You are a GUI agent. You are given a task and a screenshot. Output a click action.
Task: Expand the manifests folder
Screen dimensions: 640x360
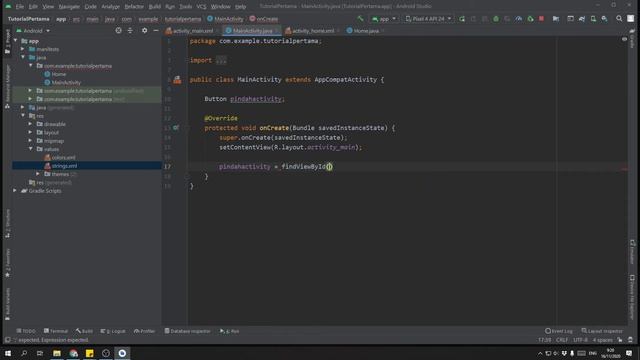(x=23, y=49)
